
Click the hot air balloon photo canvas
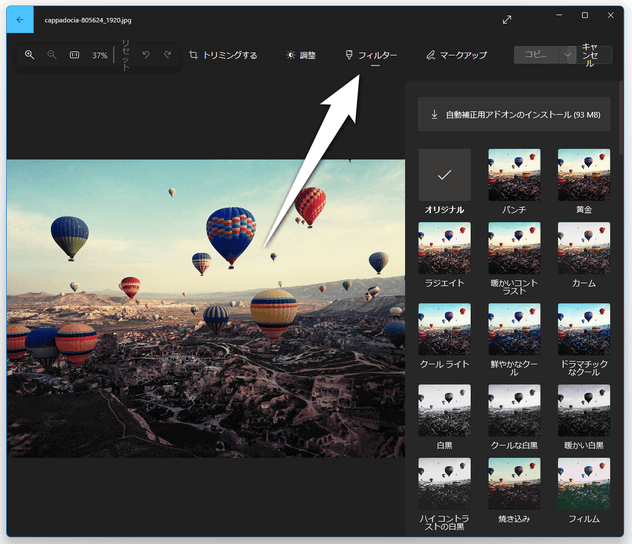click(206, 308)
